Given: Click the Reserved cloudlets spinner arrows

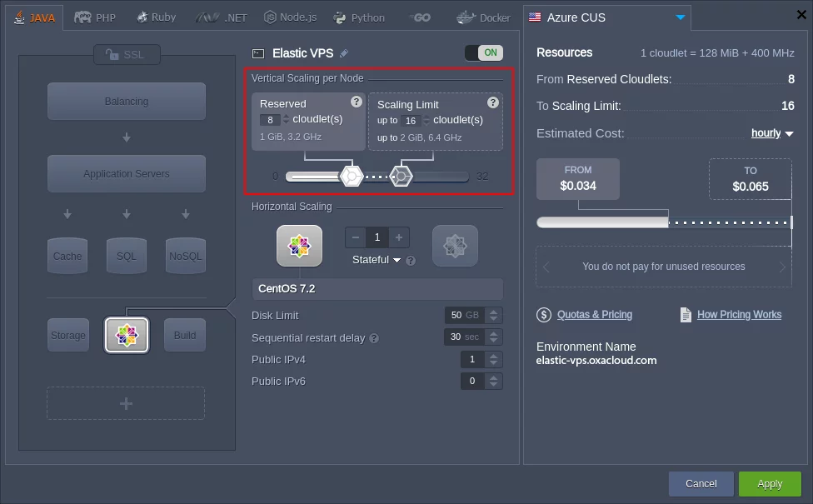Looking at the screenshot, I should tap(286, 120).
